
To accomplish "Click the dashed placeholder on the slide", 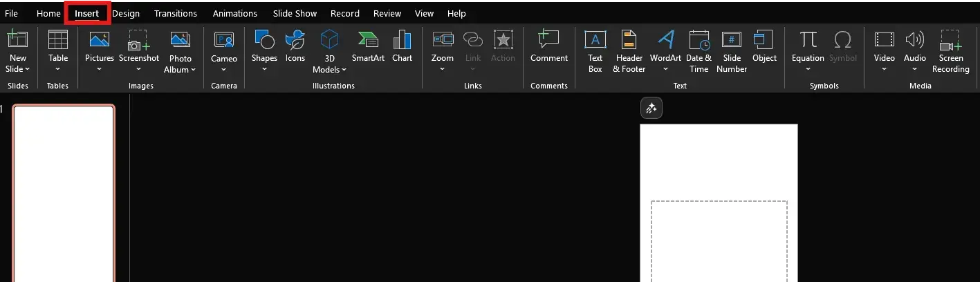I will 719,241.
